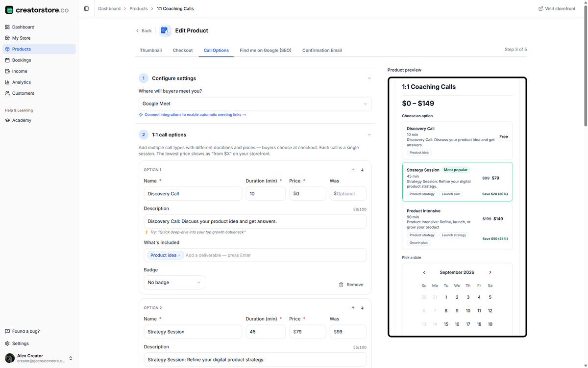Click the Found a bug? chat icon
The image size is (588, 368).
(7, 331)
